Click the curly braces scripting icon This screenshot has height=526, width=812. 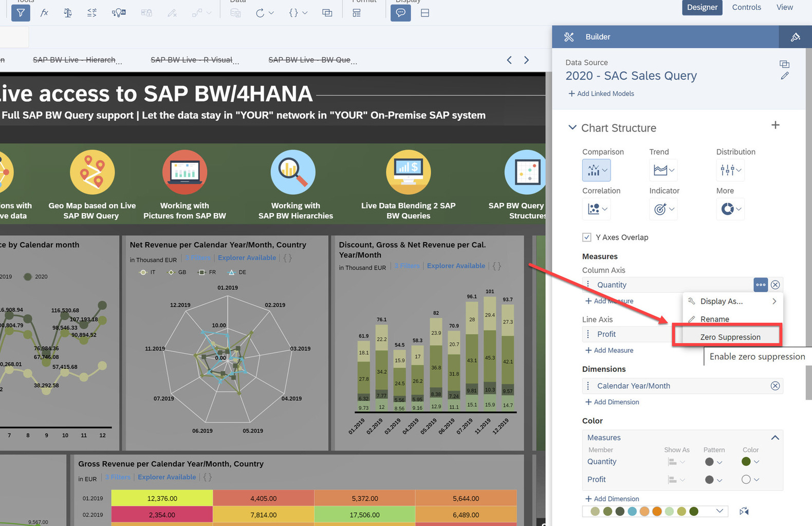pyautogui.click(x=293, y=13)
